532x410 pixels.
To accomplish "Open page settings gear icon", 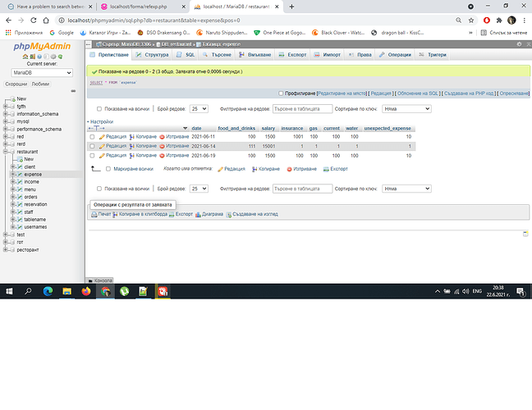I will pyautogui.click(x=519, y=44).
